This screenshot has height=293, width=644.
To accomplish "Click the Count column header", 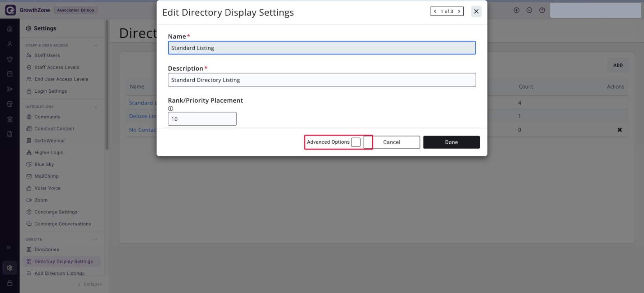I will coord(526,87).
